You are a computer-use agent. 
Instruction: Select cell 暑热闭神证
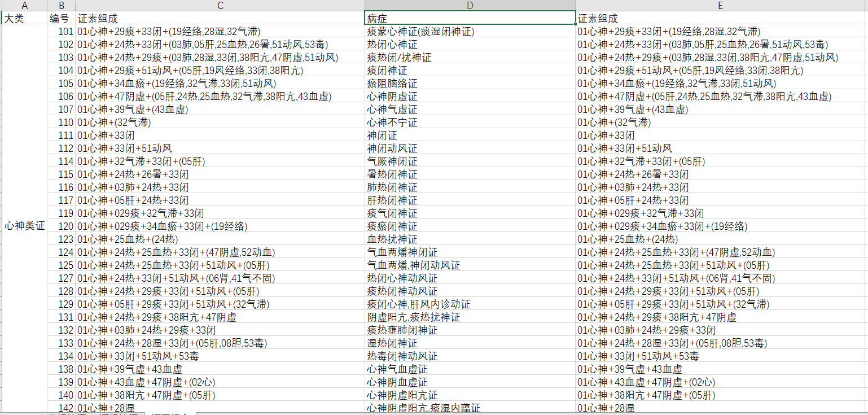470,174
